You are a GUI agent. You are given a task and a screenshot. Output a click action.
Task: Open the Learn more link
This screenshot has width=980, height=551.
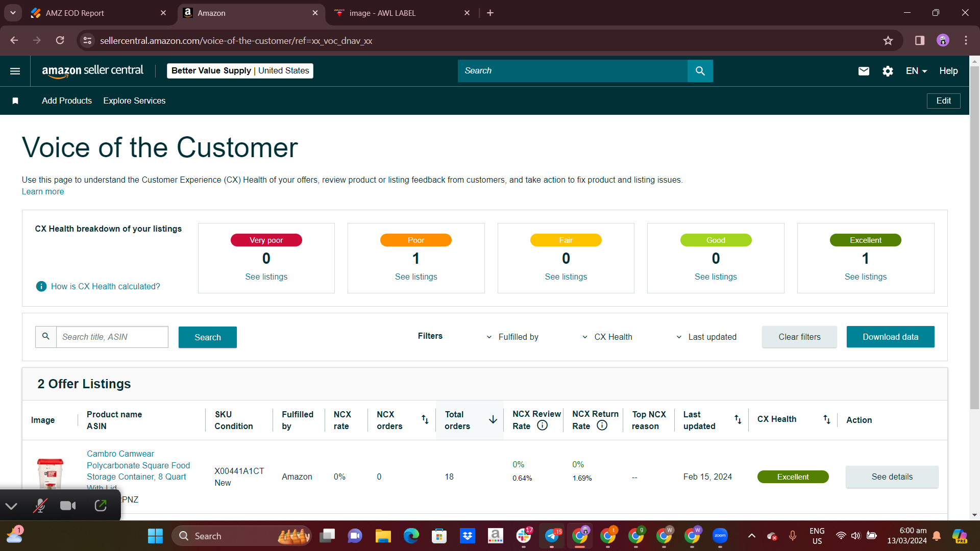pyautogui.click(x=43, y=192)
